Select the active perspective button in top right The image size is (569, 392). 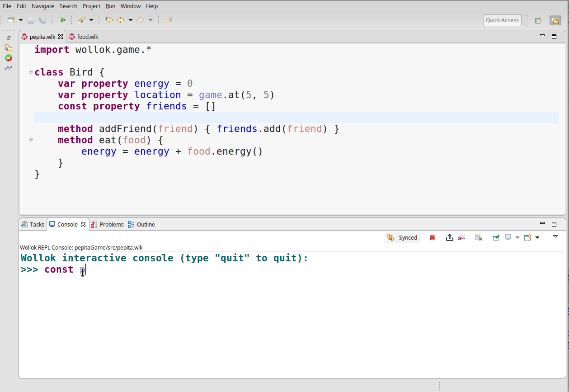(x=555, y=20)
